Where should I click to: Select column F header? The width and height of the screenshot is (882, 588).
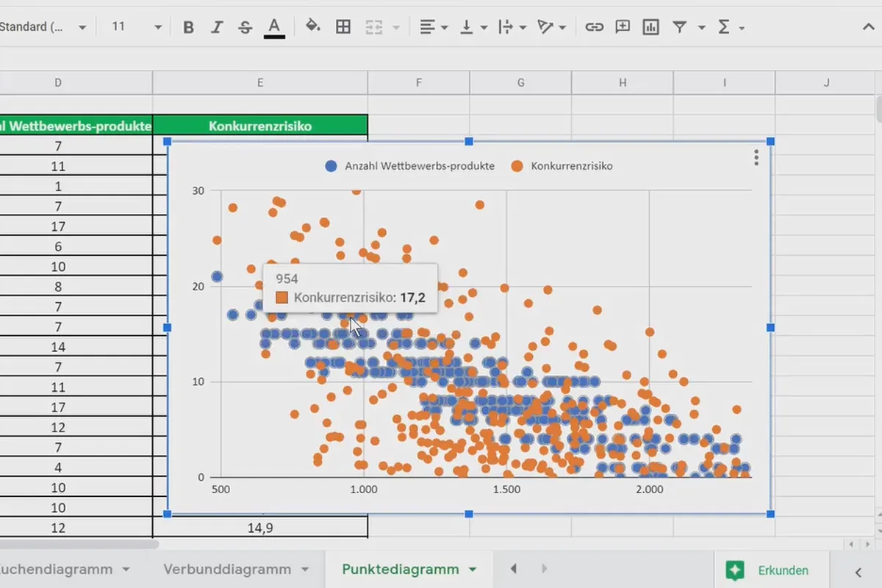pyautogui.click(x=418, y=82)
